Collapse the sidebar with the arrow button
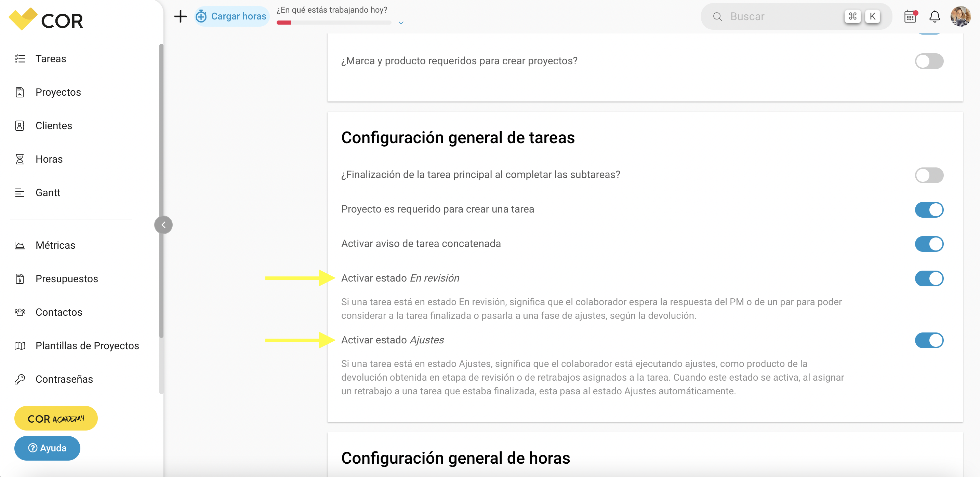Screen dimensions: 980x477 coord(163,224)
